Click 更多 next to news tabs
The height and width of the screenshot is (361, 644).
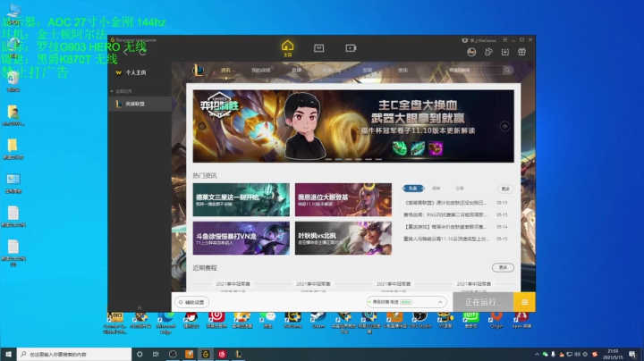point(505,189)
